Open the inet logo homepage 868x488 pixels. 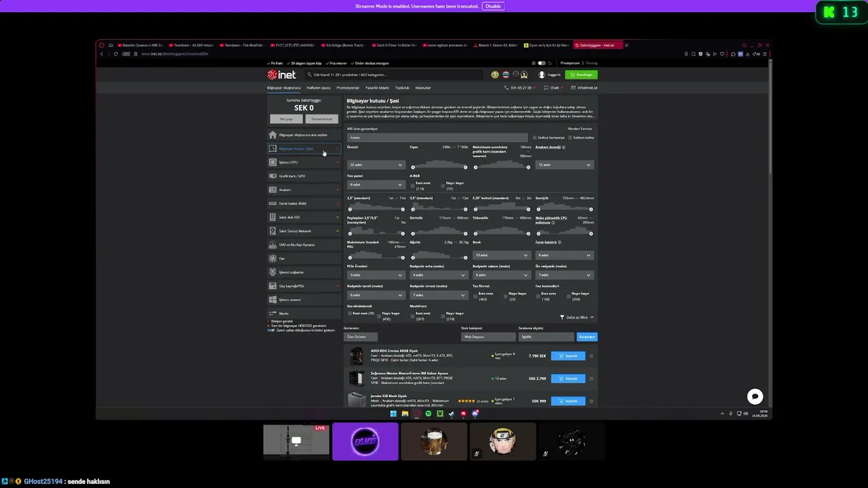tap(281, 75)
